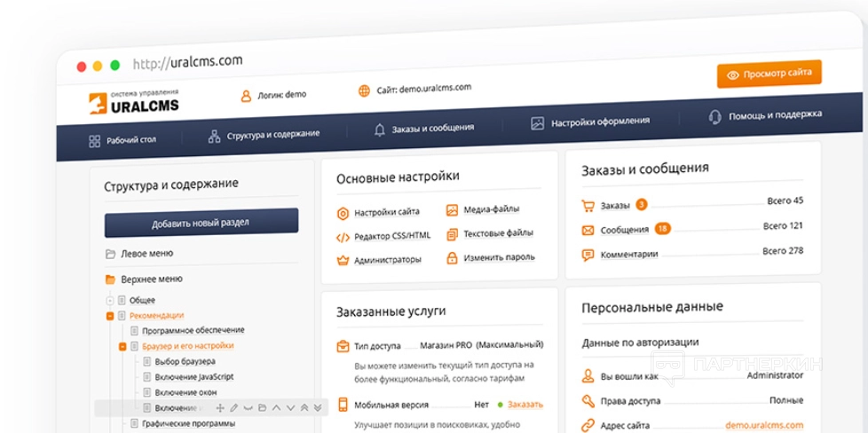The image size is (868, 433).
Task: Click the move (cross arrows) icon in row toolbar
Action: click(220, 408)
